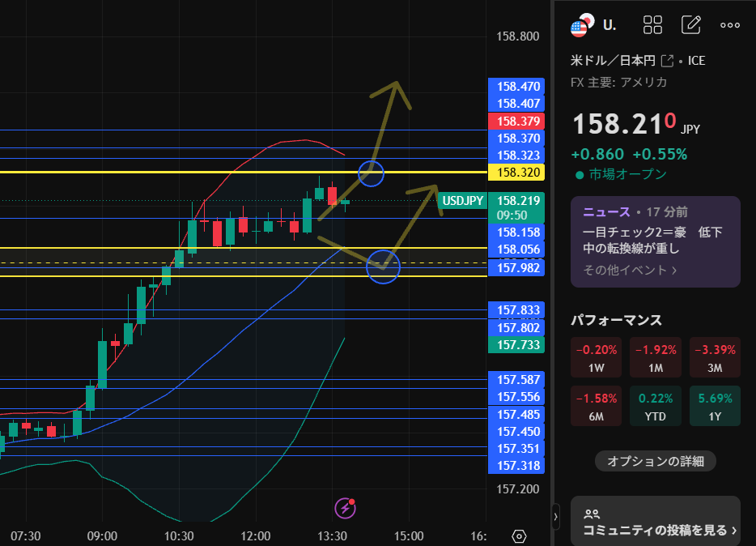Screen dimensions: 756x546
Task: Click the パフォーマンス section heading
Action: pyautogui.click(x=616, y=320)
